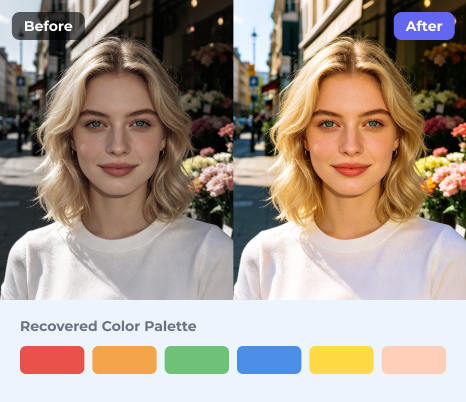
Task: Click the yellow flowers in After photo
Action: pyautogui.click(x=430, y=164)
